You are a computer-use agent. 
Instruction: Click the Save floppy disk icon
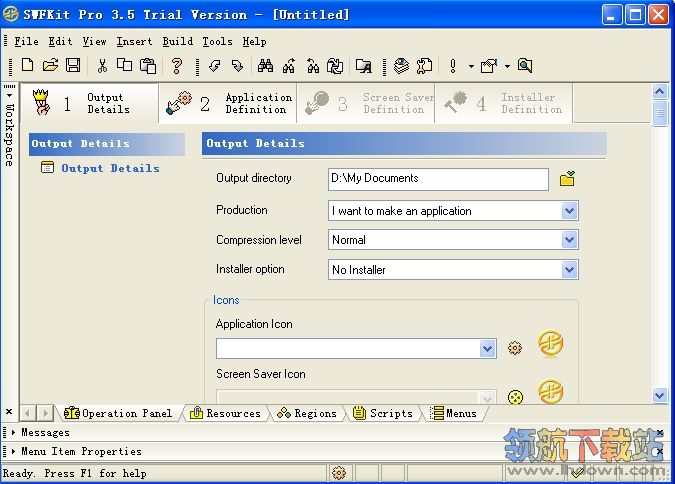[x=73, y=65]
